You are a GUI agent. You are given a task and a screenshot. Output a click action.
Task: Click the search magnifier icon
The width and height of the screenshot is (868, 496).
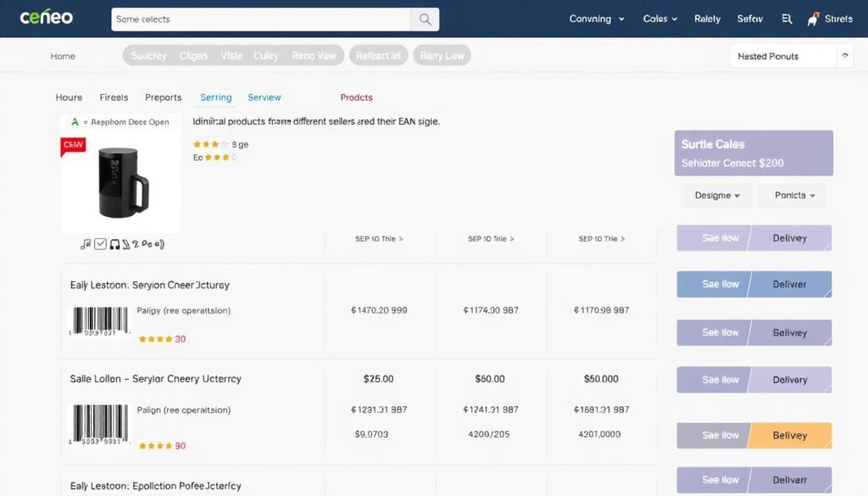(424, 20)
